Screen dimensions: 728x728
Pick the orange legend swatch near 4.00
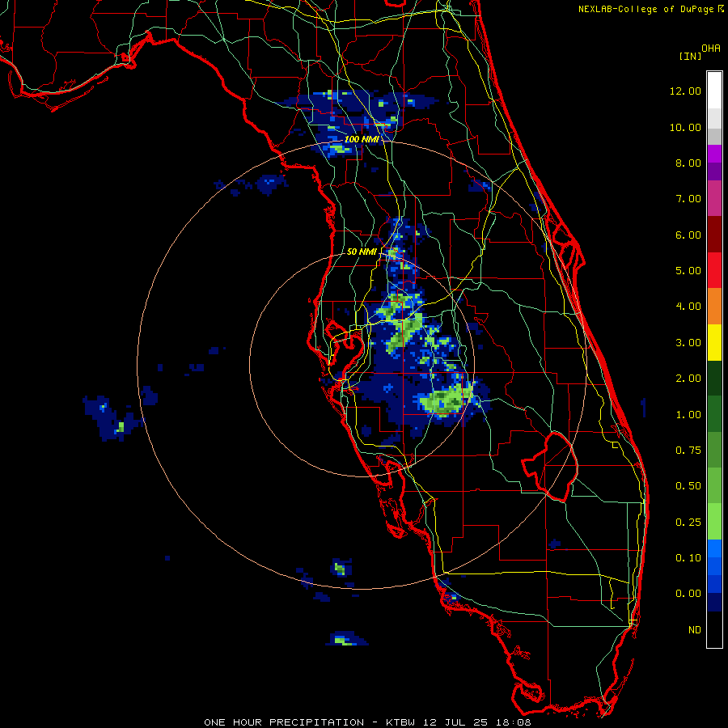click(714, 307)
